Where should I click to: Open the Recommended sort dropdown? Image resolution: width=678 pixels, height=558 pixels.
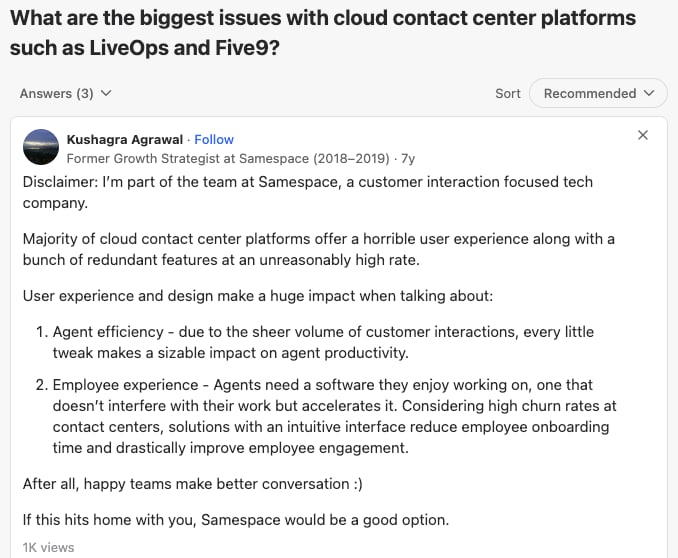point(598,93)
